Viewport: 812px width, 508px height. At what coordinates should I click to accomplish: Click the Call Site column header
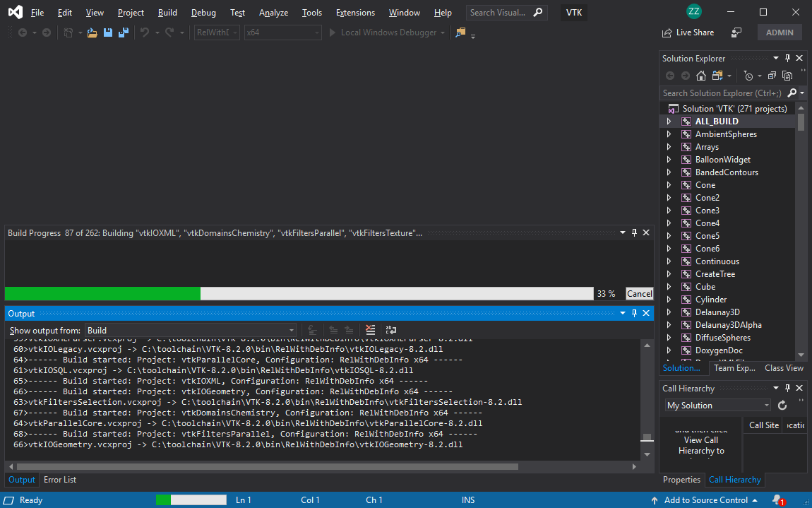point(764,425)
